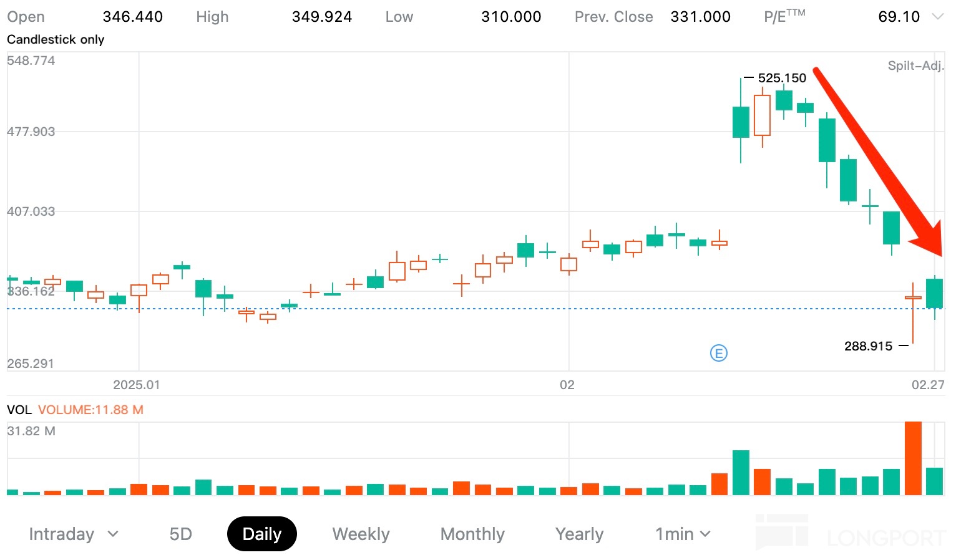Screen dimensions: 956x560
Task: Open the Intraday dropdown
Action: tap(73, 534)
